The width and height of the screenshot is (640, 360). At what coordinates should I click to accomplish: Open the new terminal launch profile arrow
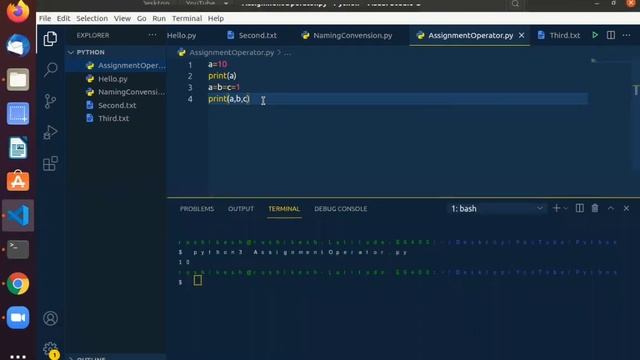click(x=566, y=209)
